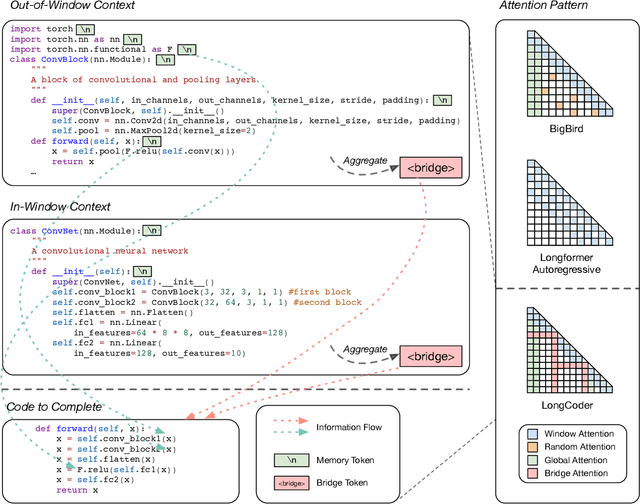This screenshot has width=640, height=504.
Task: Select memory token after class ConvNet line
Action: [x=152, y=230]
